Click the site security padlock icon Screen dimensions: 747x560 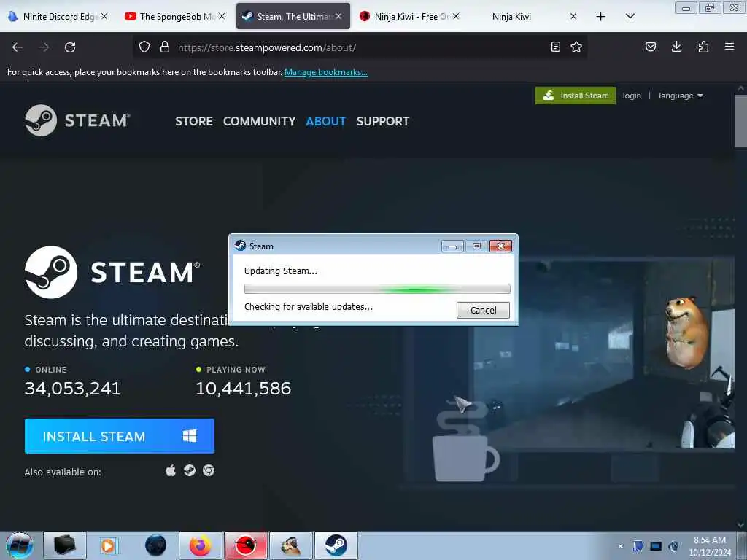tap(165, 47)
